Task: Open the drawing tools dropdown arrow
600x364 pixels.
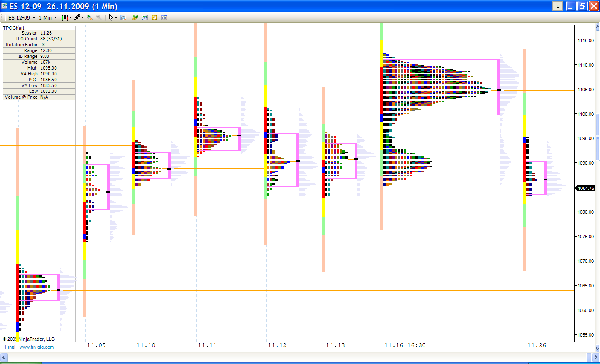Action: coord(82,18)
